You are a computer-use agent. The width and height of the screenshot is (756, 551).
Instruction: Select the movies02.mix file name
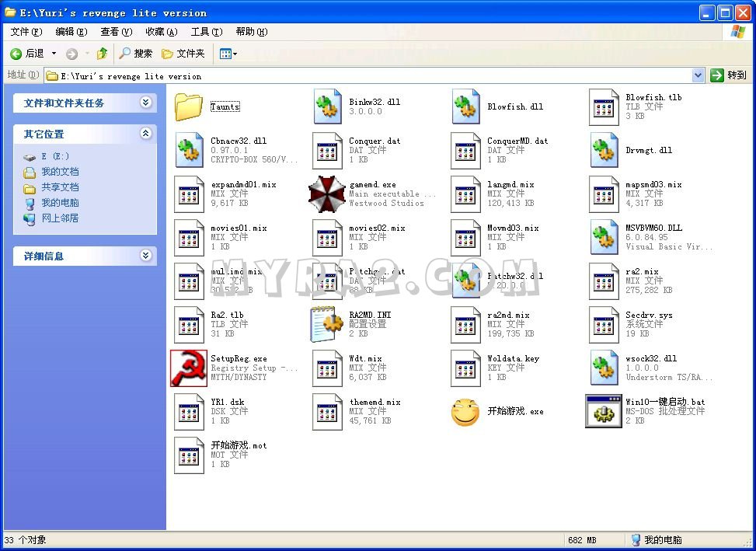click(x=377, y=228)
